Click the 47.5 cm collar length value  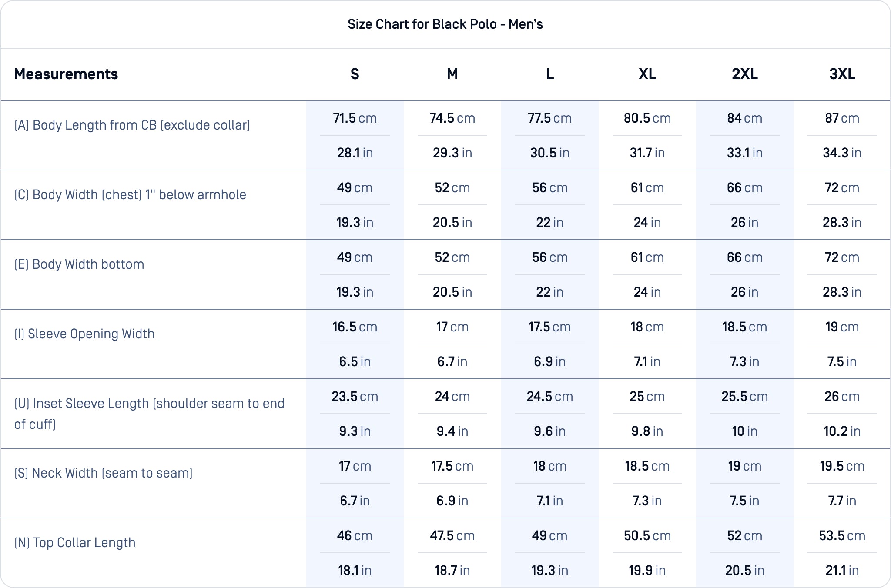tap(452, 536)
